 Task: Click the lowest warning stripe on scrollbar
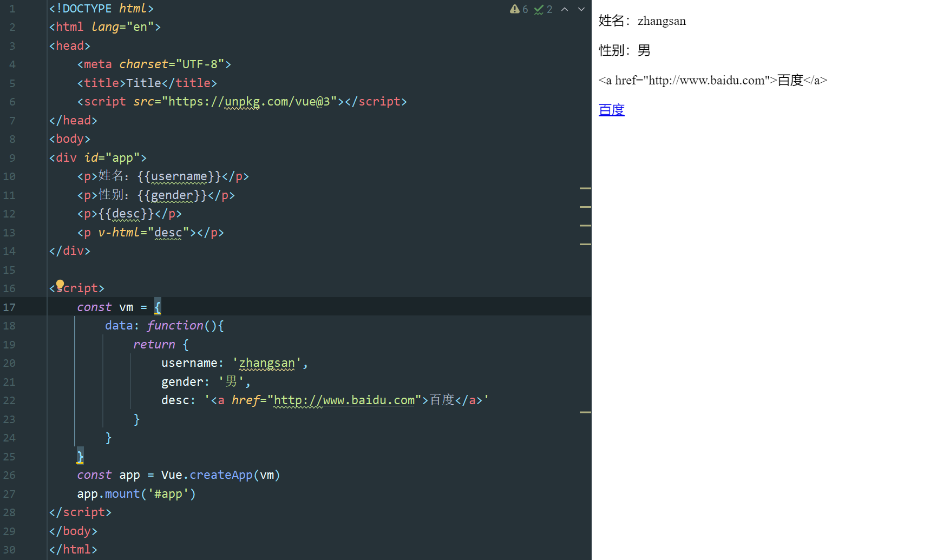click(585, 412)
